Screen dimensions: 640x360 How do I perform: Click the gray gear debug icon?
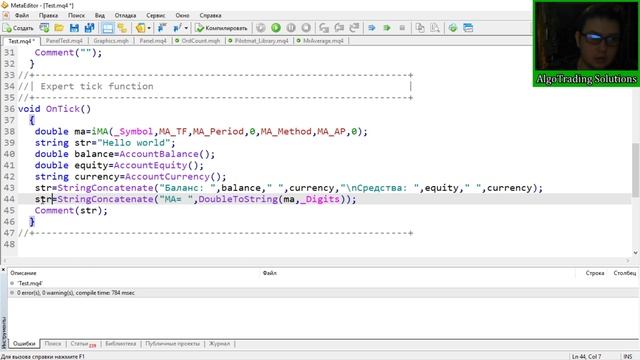260,28
